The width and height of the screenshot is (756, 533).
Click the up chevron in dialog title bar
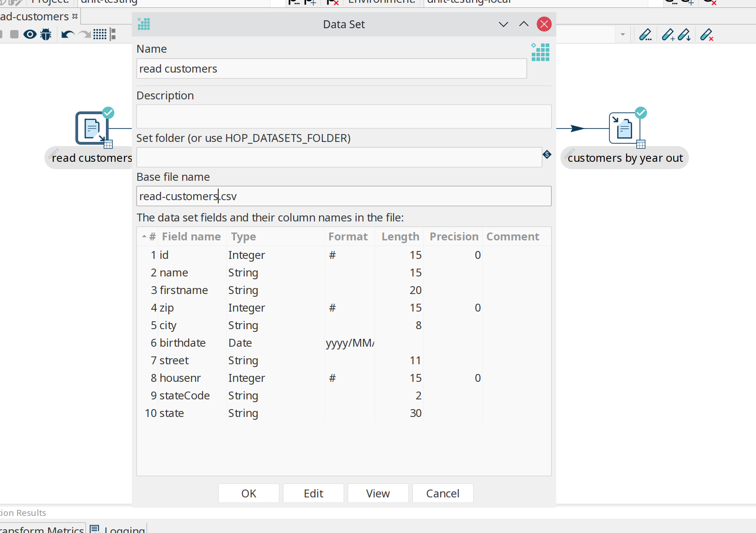(523, 25)
